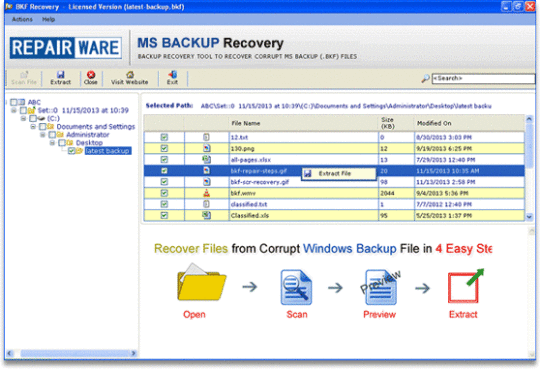
Task: Sort by the Size (KB) column header
Action: click(396, 123)
